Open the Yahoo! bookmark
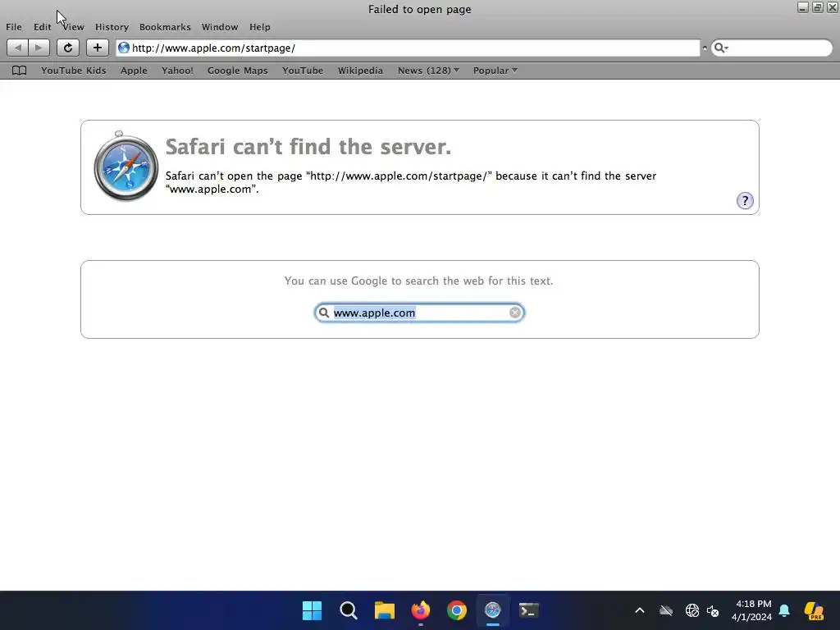This screenshot has height=630, width=840. point(177,71)
